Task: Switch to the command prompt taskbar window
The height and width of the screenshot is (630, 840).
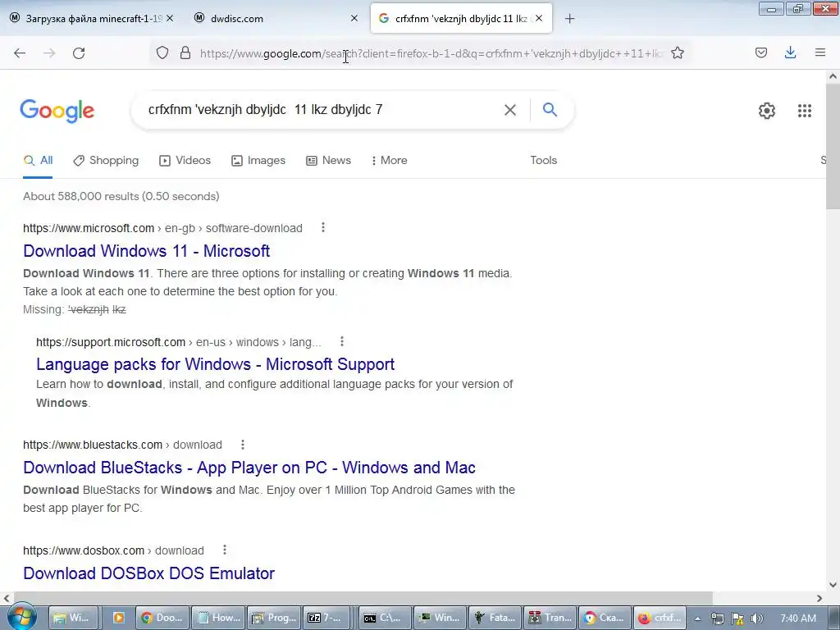Action: [x=383, y=618]
